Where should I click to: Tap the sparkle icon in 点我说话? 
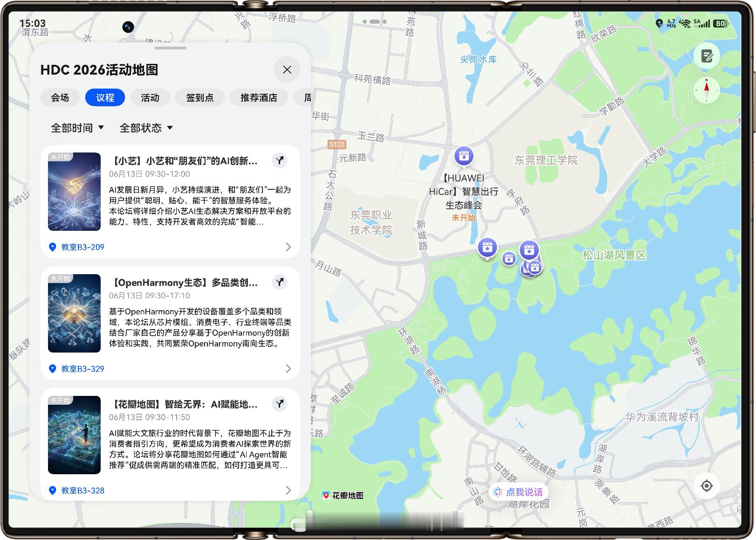coord(498,492)
